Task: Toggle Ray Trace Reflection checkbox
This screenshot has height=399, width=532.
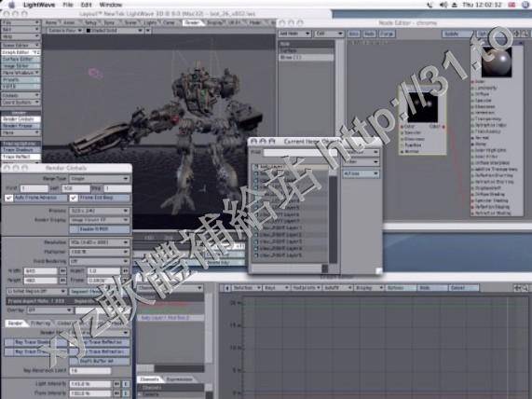Action: coord(100,342)
